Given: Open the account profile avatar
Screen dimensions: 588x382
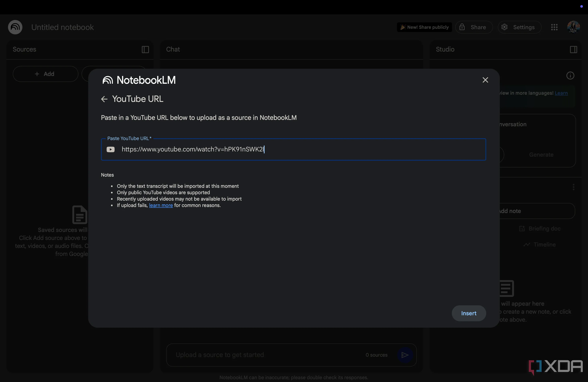Looking at the screenshot, I should 573,27.
